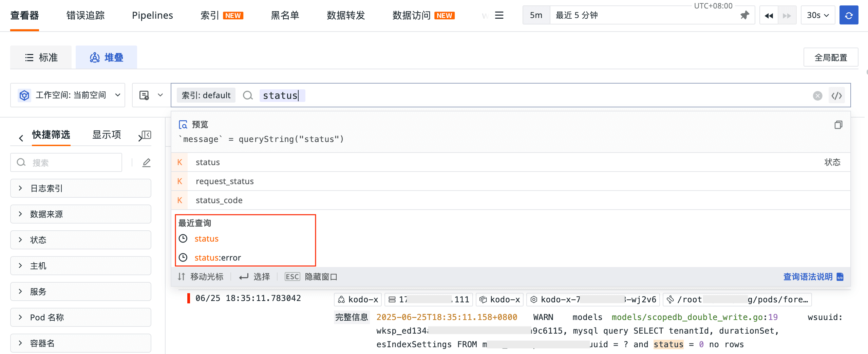Click the 完整信息 label
Screen dimensions: 868x354
point(352,317)
